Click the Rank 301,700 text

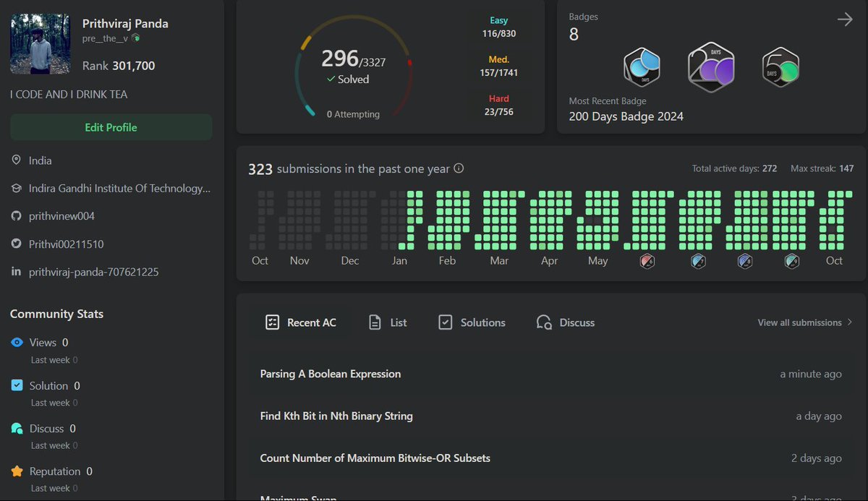(119, 66)
